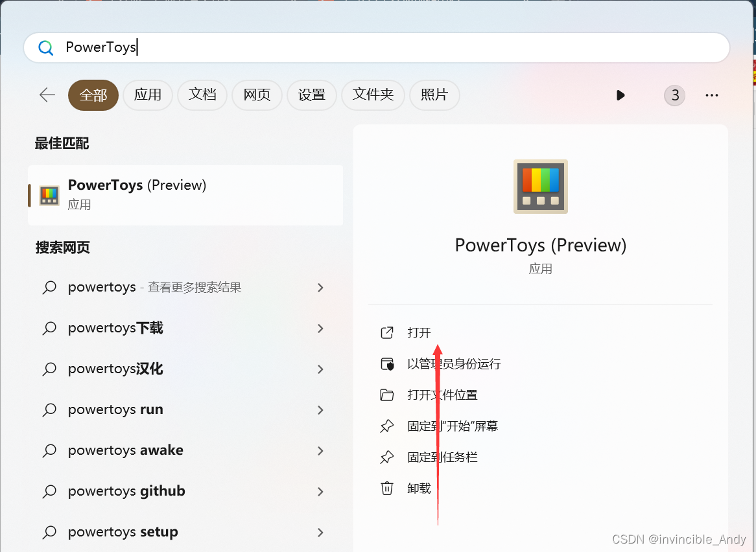Click search icon beside powertoys下载
The height and width of the screenshot is (552, 756).
(x=49, y=328)
